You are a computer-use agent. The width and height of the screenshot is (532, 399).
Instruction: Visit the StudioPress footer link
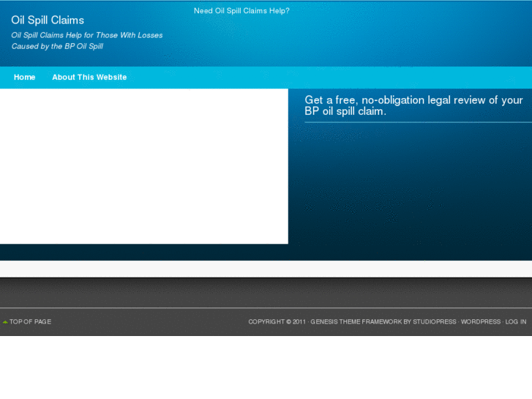(x=434, y=321)
